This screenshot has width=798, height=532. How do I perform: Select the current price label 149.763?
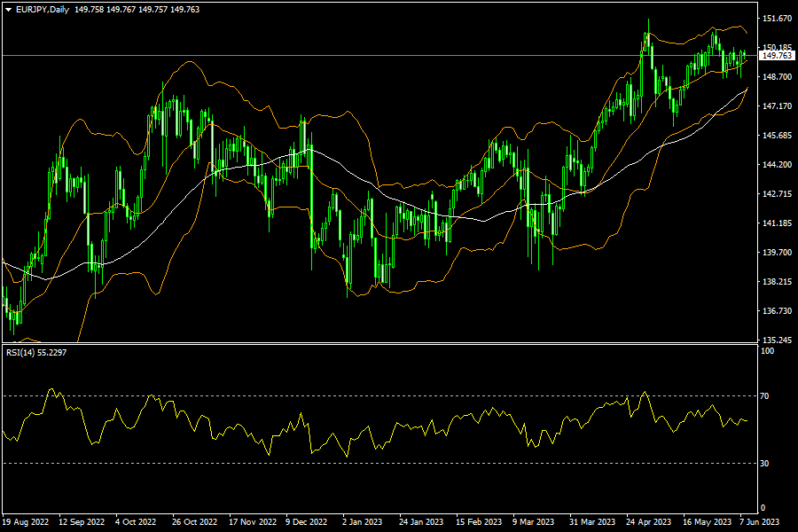(x=777, y=56)
